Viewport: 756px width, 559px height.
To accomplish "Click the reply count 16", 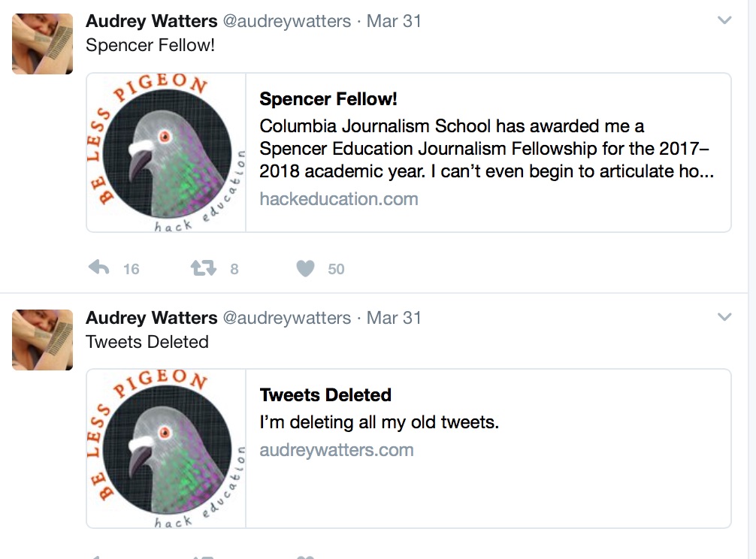I will 132,269.
